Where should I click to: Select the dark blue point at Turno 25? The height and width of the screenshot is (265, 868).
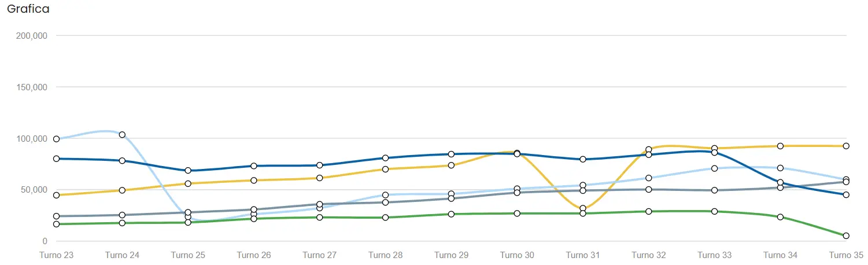coord(188,171)
